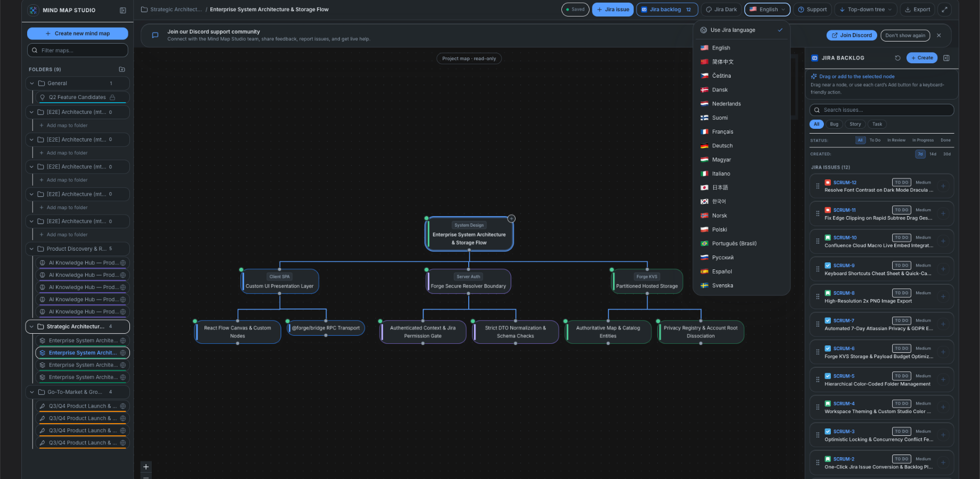Click lock icon on Q2 Feature Candidates

click(x=112, y=97)
